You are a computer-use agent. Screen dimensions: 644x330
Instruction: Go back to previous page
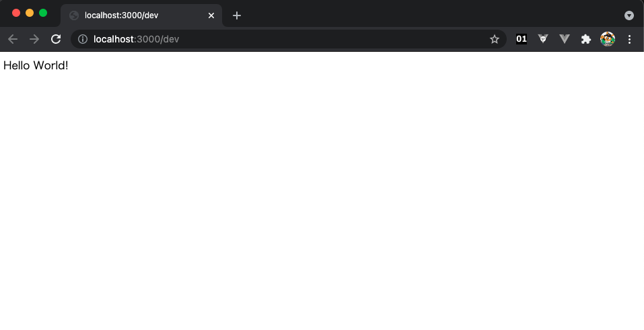click(13, 39)
